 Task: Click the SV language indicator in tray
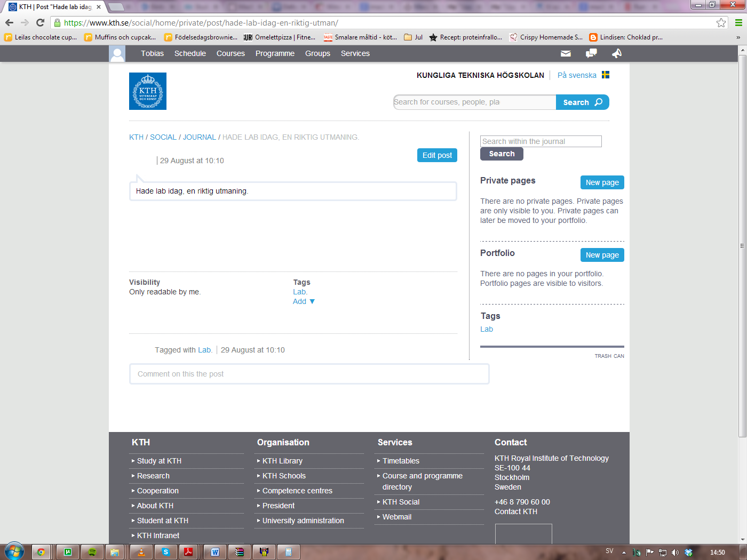[x=609, y=551]
